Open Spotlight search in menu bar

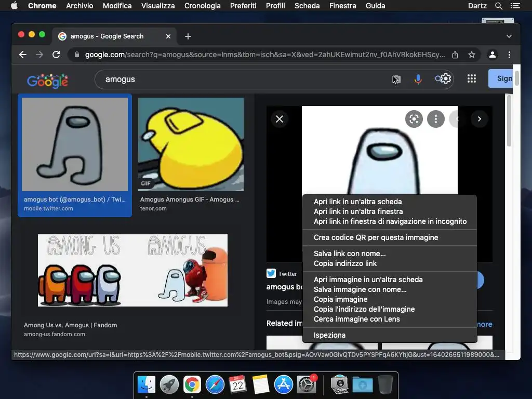pos(498,6)
